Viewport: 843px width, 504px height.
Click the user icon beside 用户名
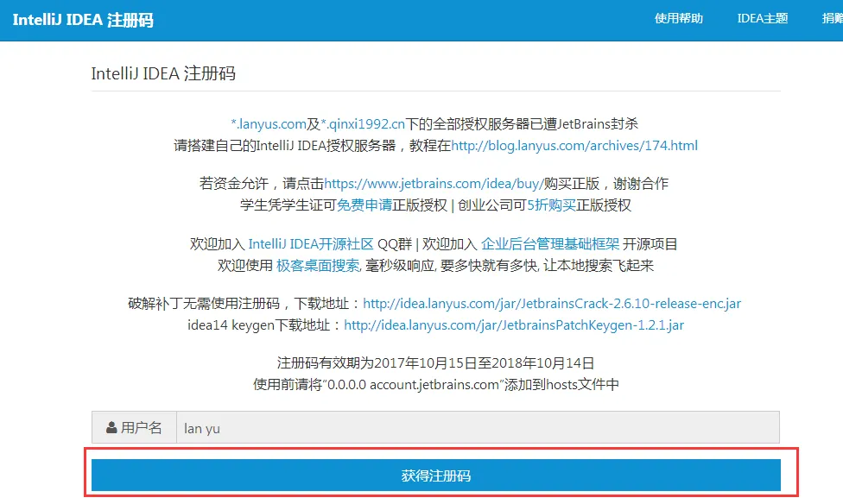111,428
